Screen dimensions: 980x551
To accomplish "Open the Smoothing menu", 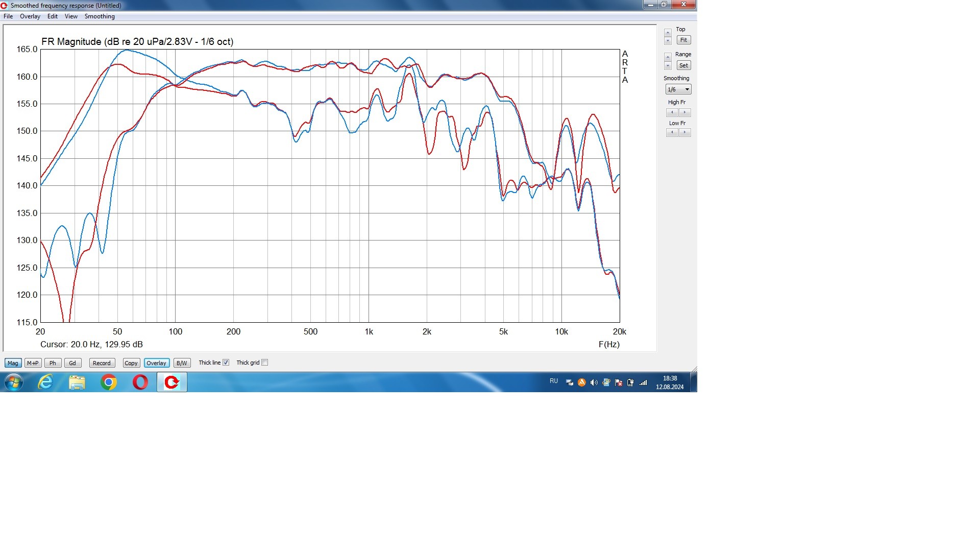I will [100, 16].
